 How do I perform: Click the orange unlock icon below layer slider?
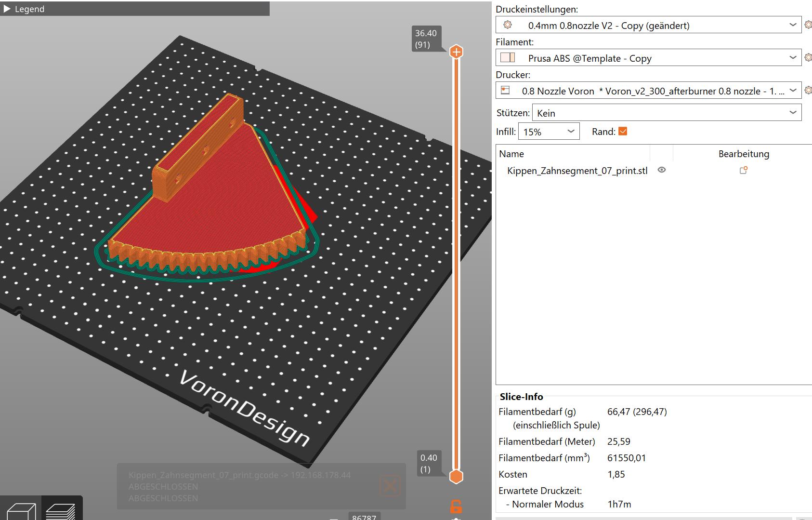pos(456,507)
